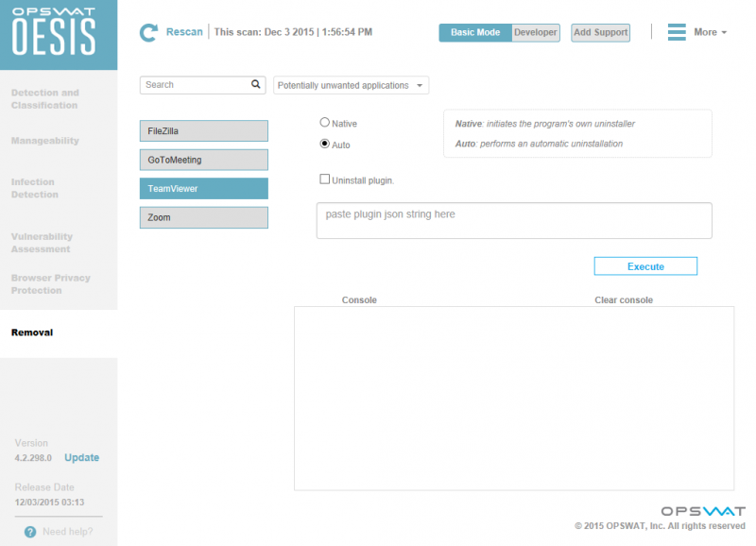Click the Rescan circular arrow icon
This screenshot has height=546, width=756.
coord(148,32)
